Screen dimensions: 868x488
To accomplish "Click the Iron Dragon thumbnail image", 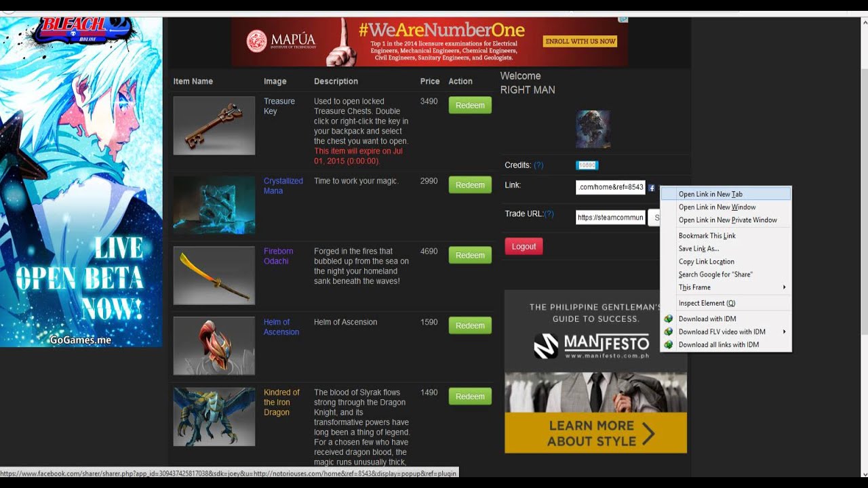I will 214,416.
